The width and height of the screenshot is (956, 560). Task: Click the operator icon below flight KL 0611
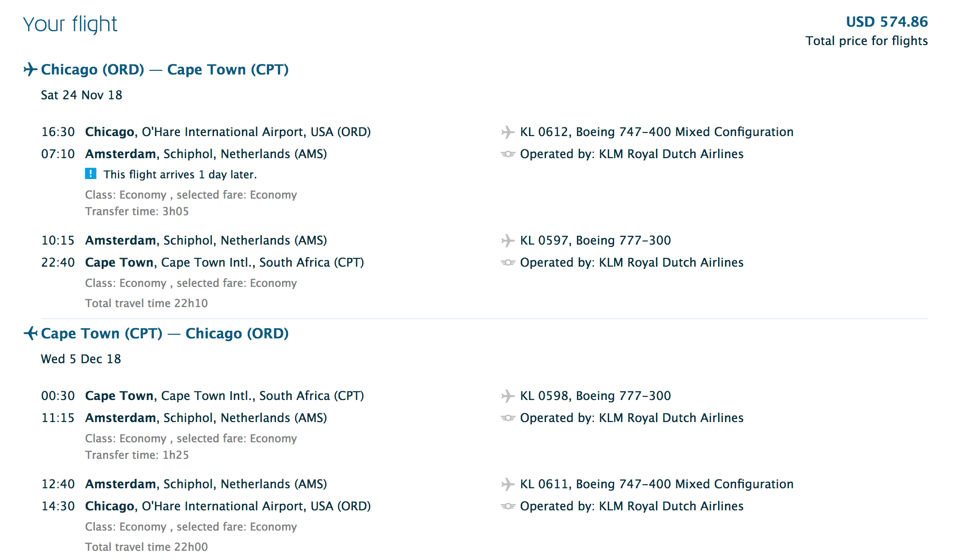coord(507,506)
